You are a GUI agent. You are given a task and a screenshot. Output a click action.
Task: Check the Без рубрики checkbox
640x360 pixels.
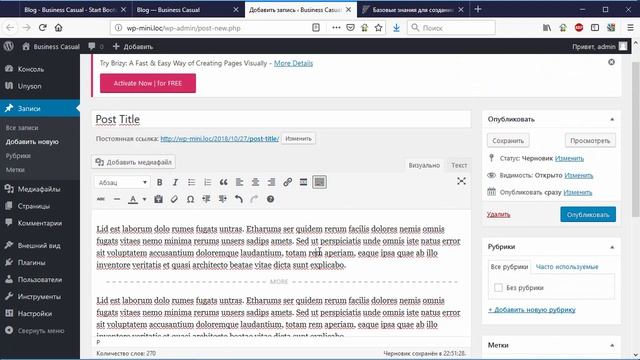(x=498, y=288)
